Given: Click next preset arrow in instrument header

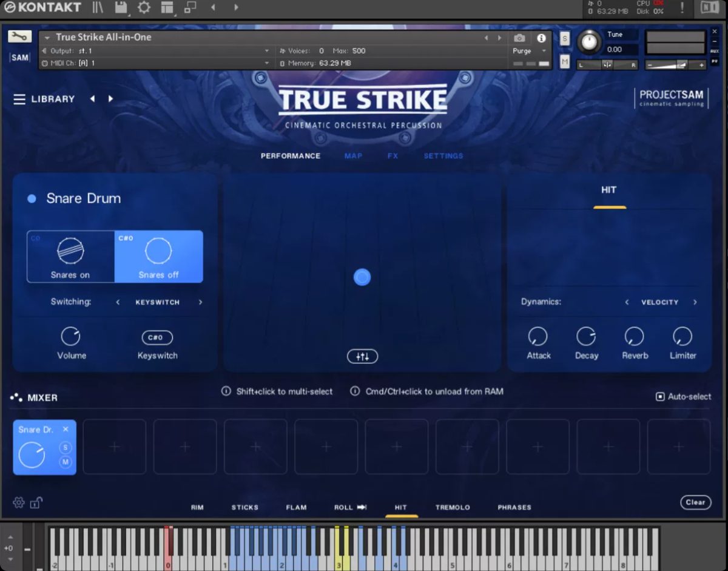Looking at the screenshot, I should pyautogui.click(x=499, y=38).
